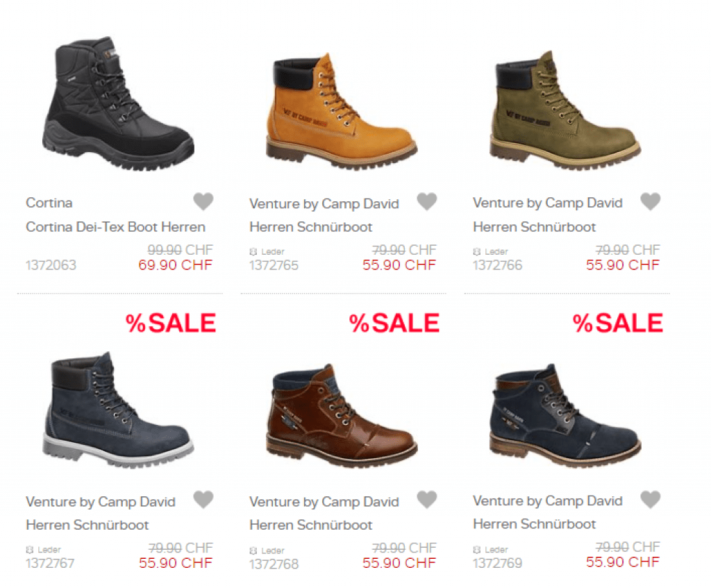711x588 pixels.
Task: Click heart icon for boot 1372768
Action: 426,500
